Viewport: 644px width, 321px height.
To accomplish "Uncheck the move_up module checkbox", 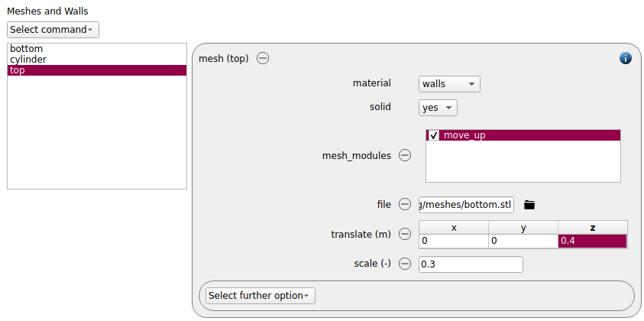I will point(434,135).
